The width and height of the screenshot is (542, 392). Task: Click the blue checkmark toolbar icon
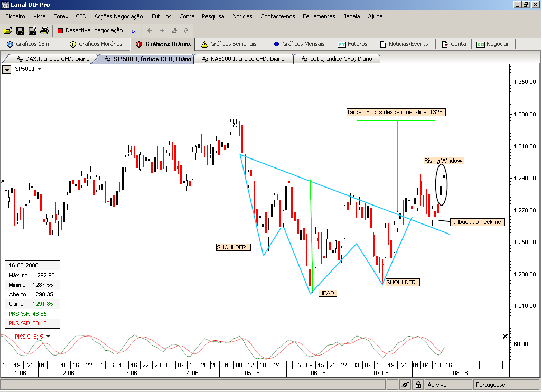(134, 31)
